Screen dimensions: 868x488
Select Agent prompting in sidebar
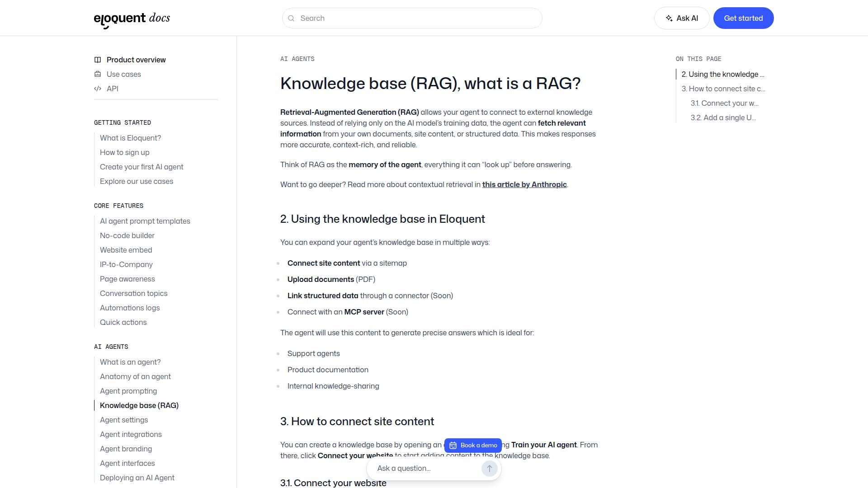pos(128,391)
